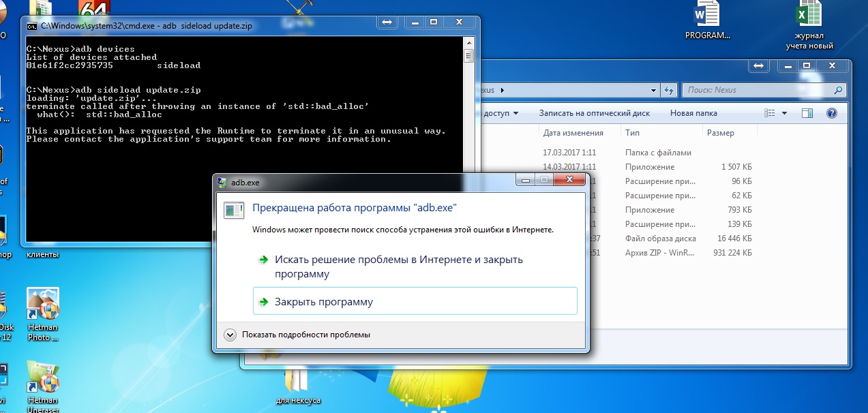Screen dimensions: 868x413
Task: Click Новая папка in Explorer toolbar
Action: tap(693, 113)
